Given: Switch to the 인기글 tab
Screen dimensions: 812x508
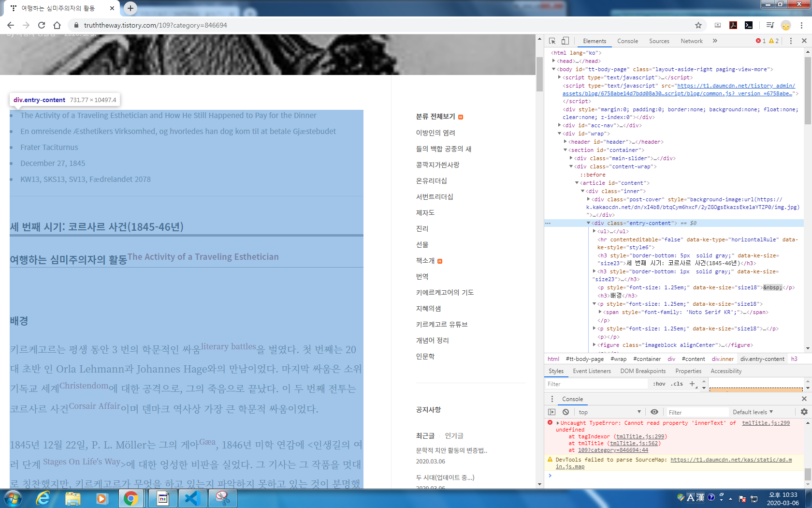Looking at the screenshot, I should 454,436.
